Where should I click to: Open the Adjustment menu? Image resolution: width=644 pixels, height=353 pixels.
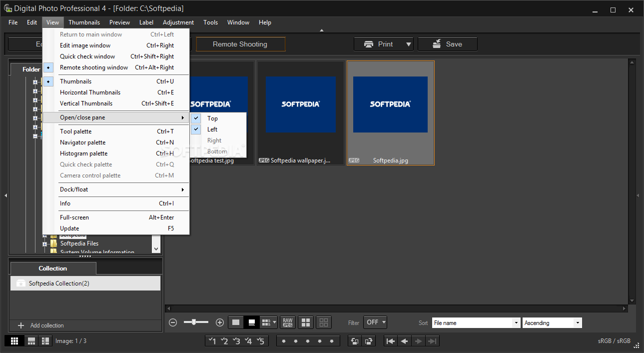[178, 22]
